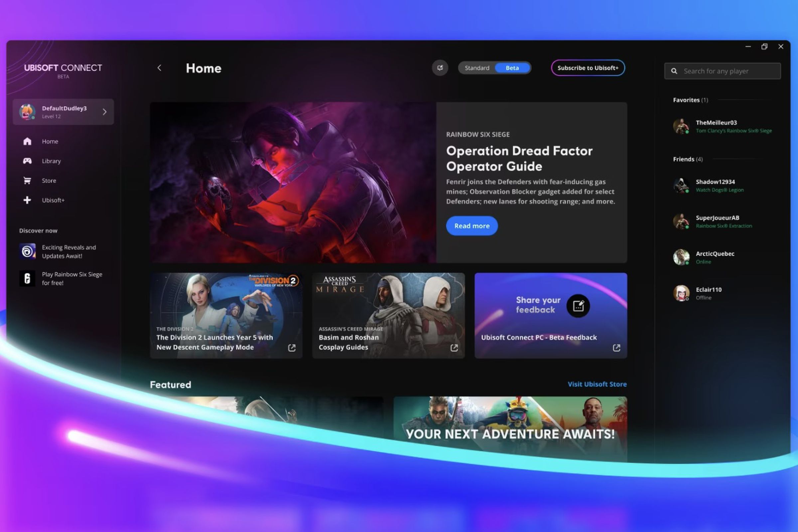Expand Featured section Visit Ubisoft Store link
This screenshot has width=798, height=532.
click(597, 384)
